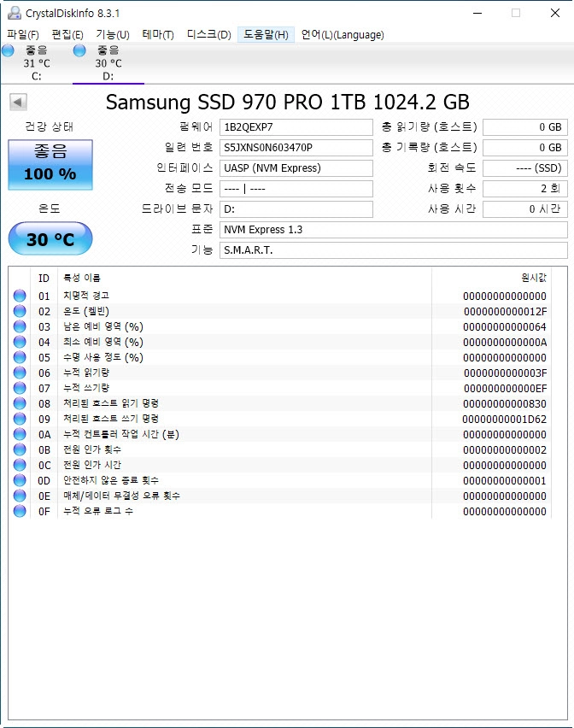Screen dimensions: 574x728
Task: Click status circle for attribute 0A 컨트롤러 작업 시간
Action: click(20, 434)
